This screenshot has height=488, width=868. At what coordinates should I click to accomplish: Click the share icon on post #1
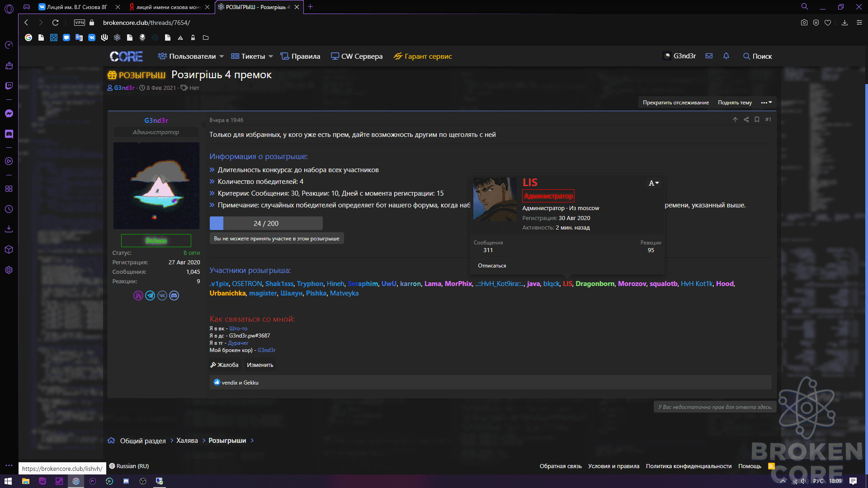746,120
